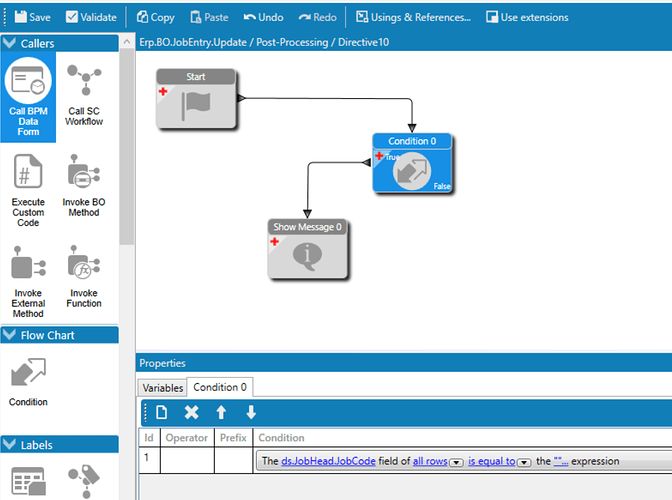Collapse the Flow Chart section
Viewport: 672px width, 500px height.
point(9,335)
